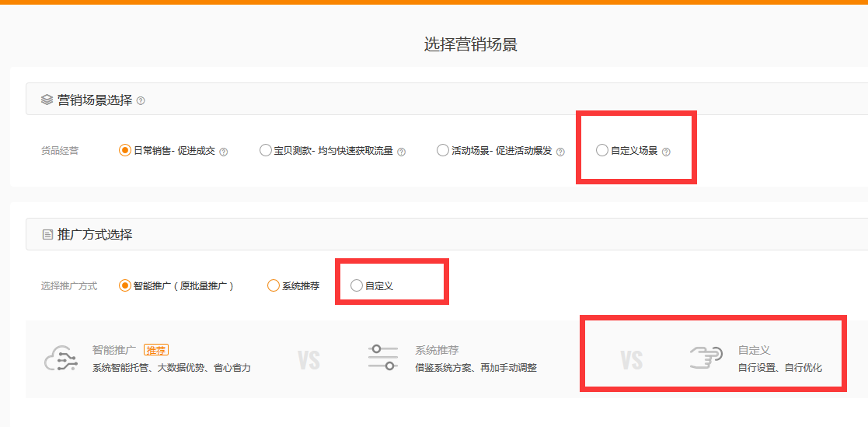Select 系统推荐 radio option
This screenshot has width=868, height=427.
tap(274, 285)
